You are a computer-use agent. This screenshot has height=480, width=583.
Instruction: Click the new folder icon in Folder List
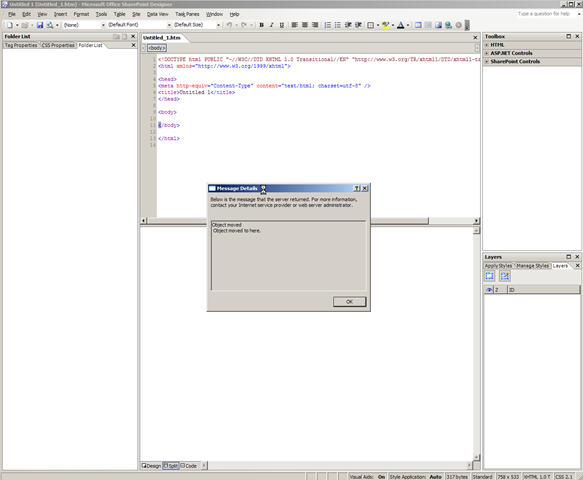click(116, 36)
